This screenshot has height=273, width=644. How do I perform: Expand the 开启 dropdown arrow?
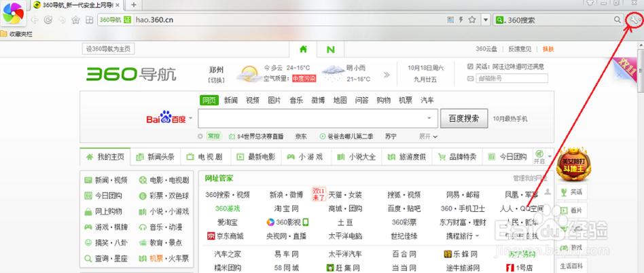point(550,156)
